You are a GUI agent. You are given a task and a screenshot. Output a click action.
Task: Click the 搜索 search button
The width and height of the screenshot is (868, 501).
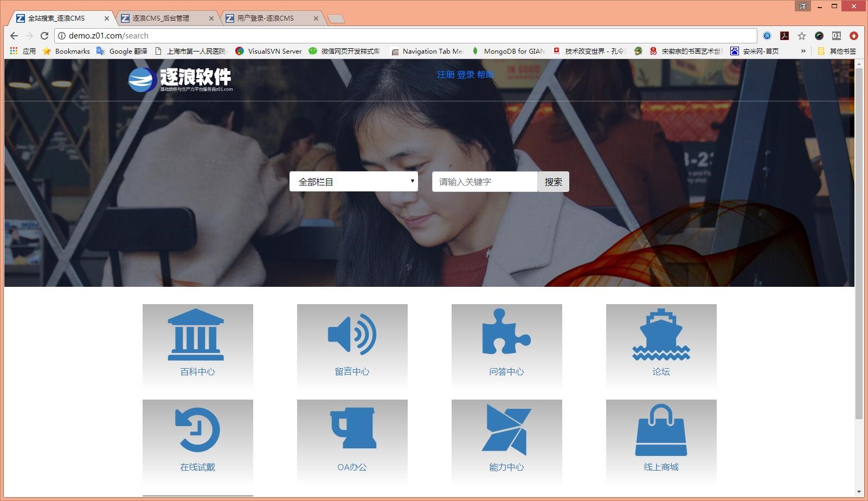tap(553, 182)
